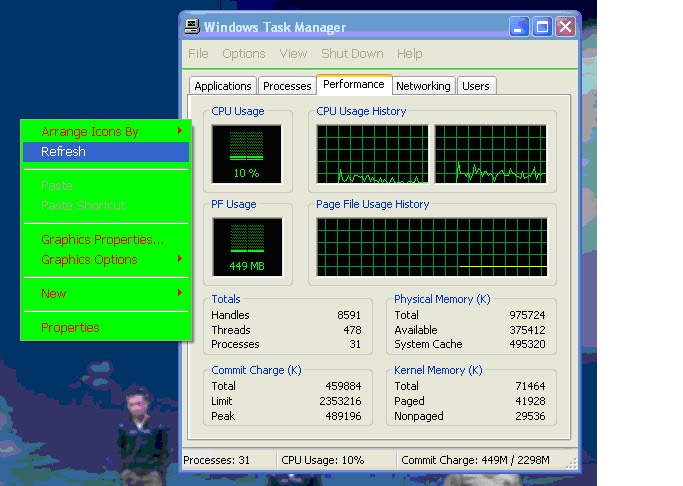Switch to the Applications tab
Viewport: 683px width, 486px height.
pos(223,86)
